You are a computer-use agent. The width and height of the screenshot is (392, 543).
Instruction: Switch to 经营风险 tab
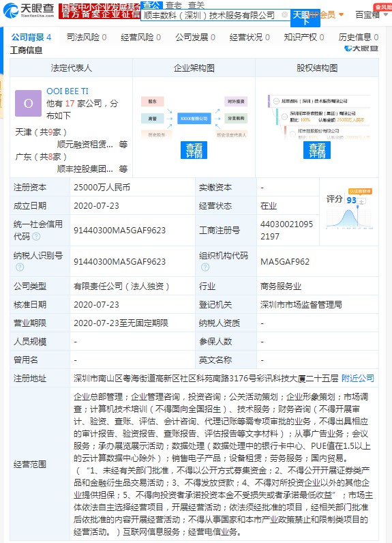click(141, 37)
